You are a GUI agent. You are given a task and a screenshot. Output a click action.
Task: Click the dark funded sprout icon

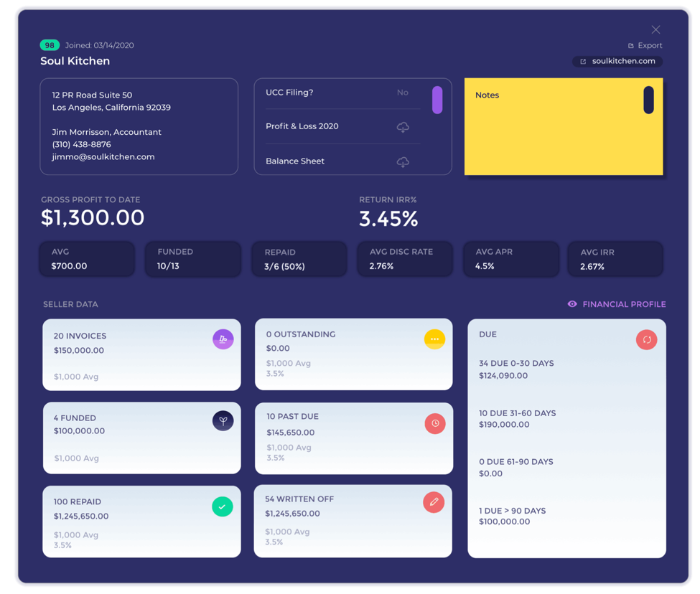(223, 420)
